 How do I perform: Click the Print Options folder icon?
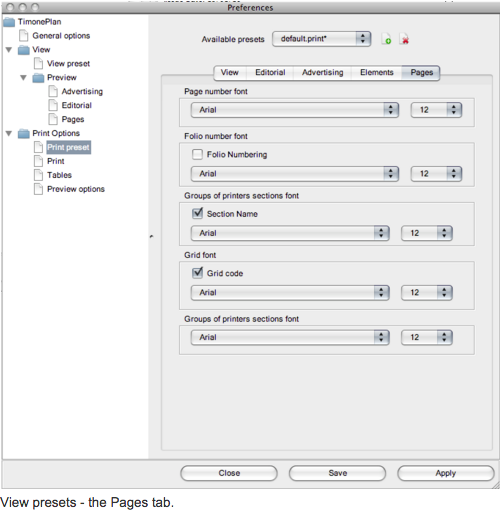(24, 133)
